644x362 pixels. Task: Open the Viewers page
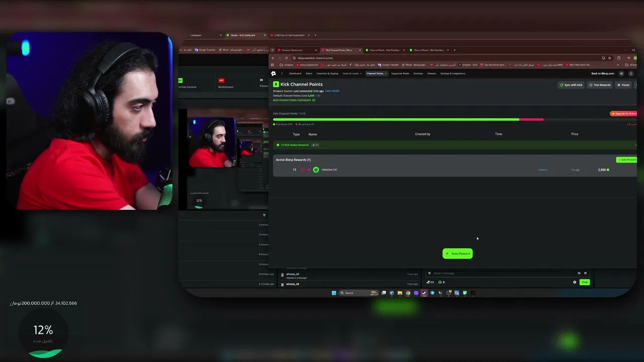tap(432, 73)
